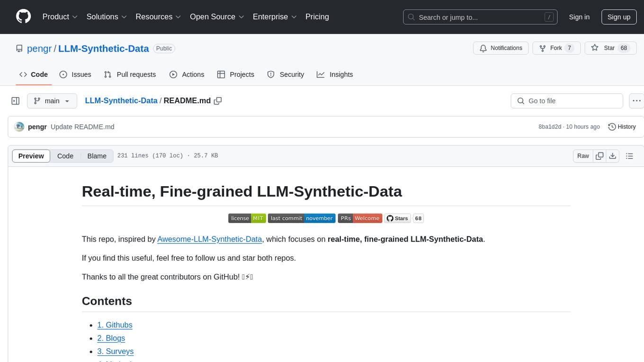Open the Update README.md commit message
This screenshot has height=362, width=644.
click(x=82, y=127)
